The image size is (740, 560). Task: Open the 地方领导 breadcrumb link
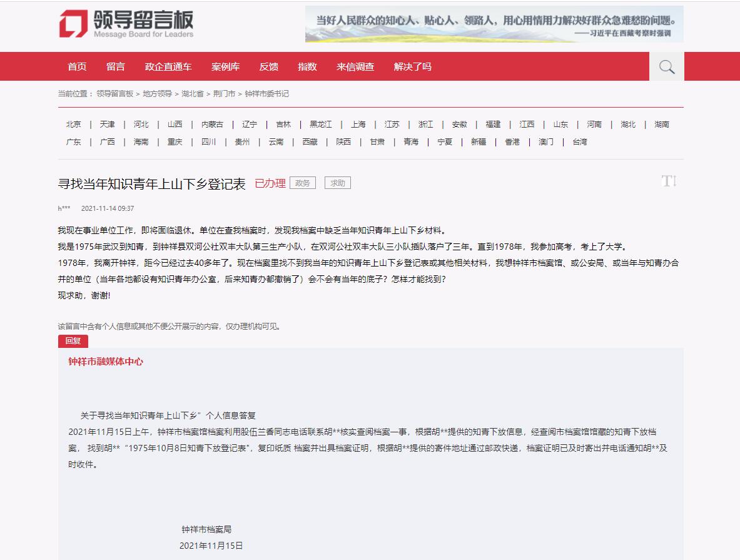[x=157, y=94]
